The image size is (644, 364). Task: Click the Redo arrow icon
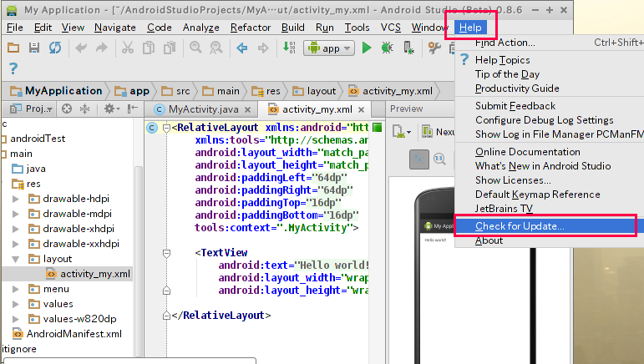point(101,48)
